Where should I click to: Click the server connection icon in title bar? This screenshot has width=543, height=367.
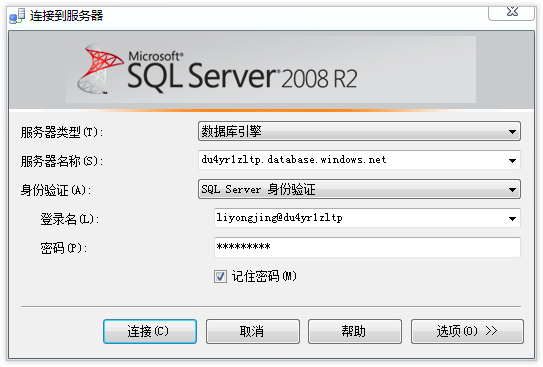tap(17, 16)
